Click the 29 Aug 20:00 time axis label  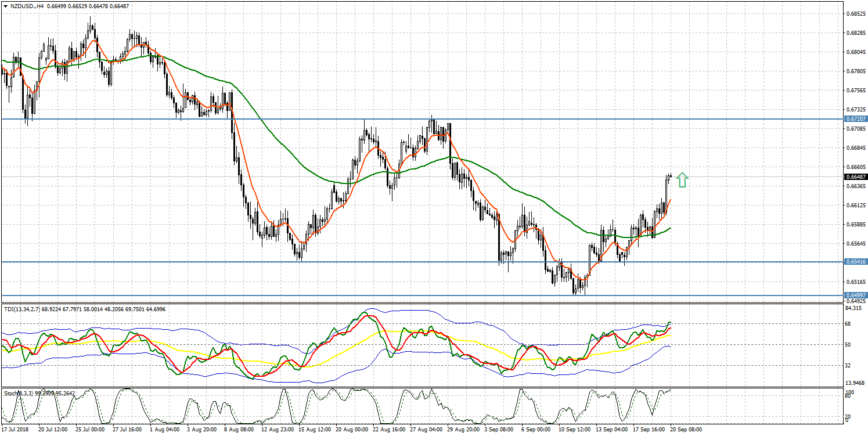click(463, 430)
